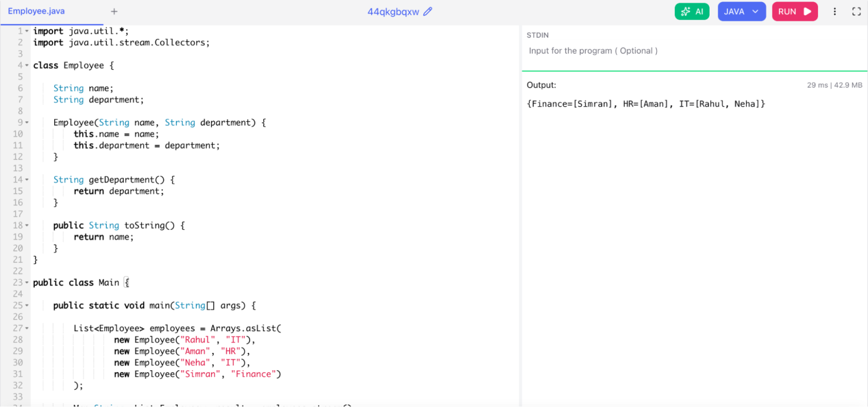Select the Employee.java tab

(x=36, y=11)
